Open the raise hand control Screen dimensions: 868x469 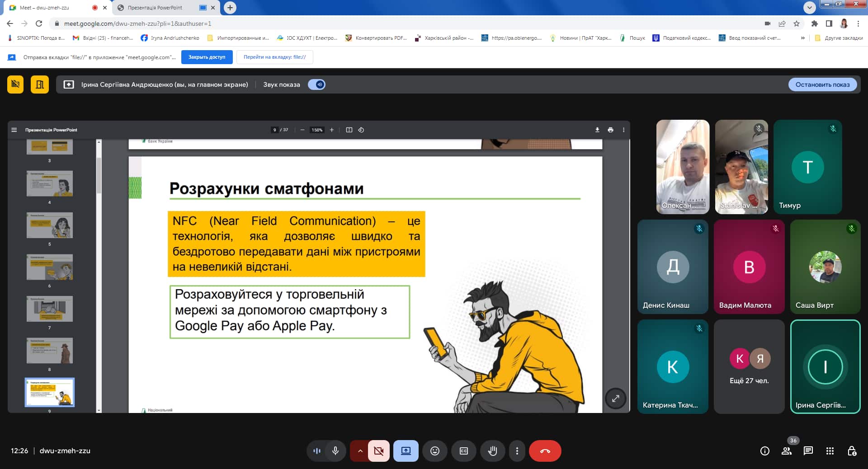492,451
